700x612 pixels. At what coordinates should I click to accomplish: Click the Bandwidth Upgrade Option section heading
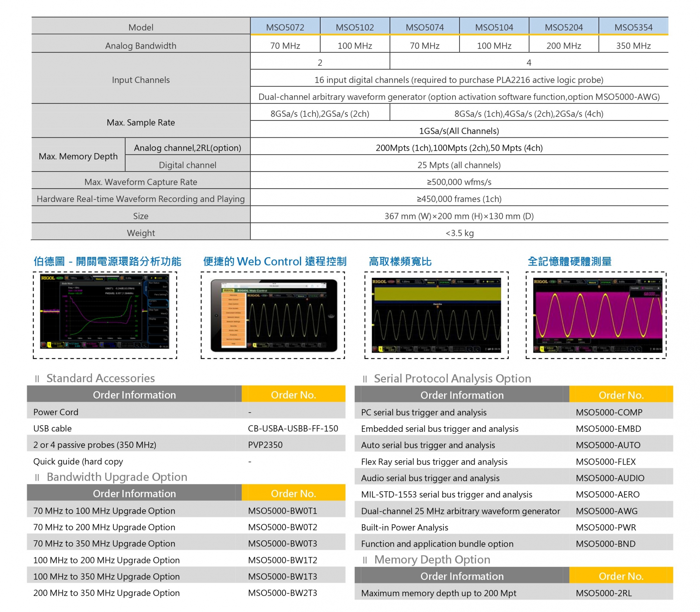(x=117, y=477)
